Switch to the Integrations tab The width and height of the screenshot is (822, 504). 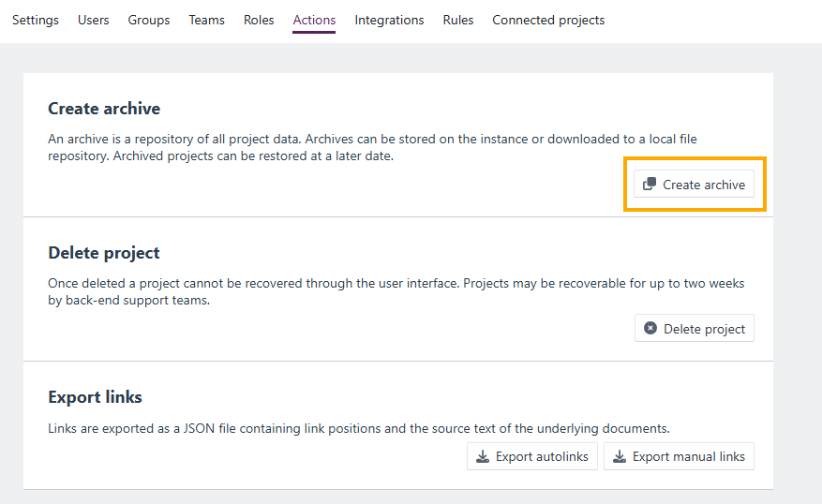[389, 20]
